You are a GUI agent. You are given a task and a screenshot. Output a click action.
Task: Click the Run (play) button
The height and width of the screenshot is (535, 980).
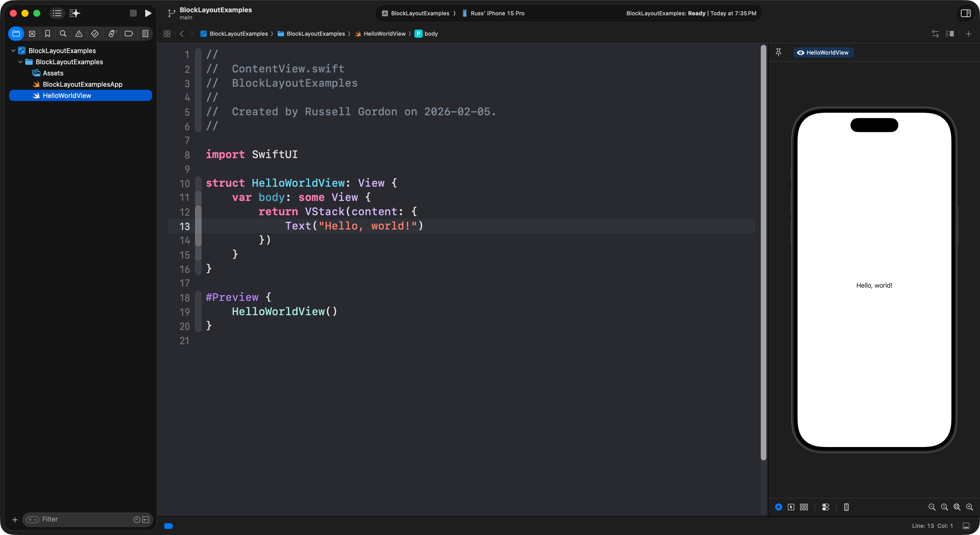(x=148, y=13)
